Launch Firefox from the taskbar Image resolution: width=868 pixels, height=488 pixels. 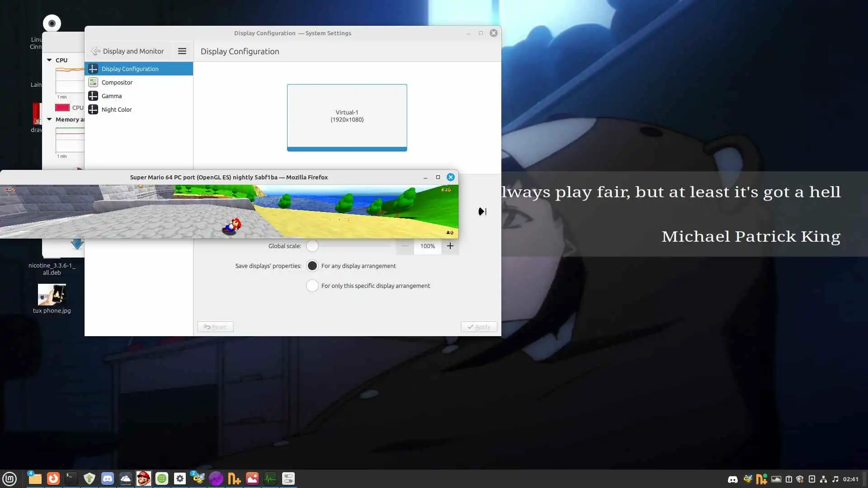pyautogui.click(x=53, y=479)
